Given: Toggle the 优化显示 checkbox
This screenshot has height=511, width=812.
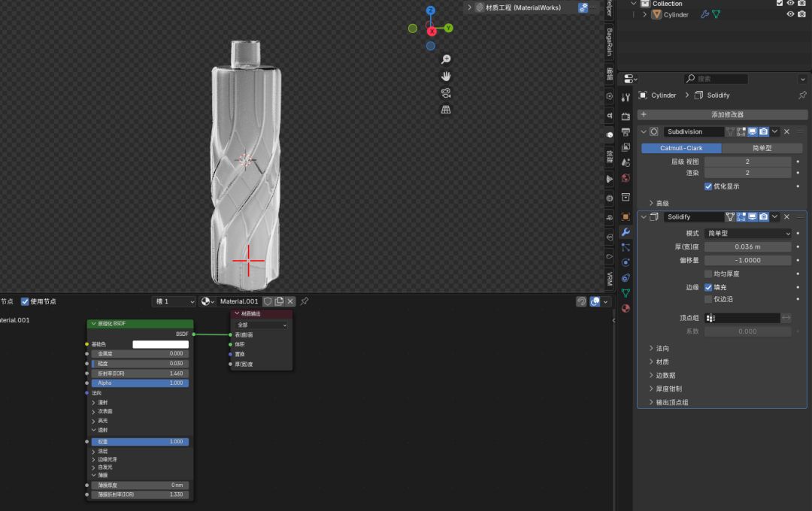Looking at the screenshot, I should click(708, 186).
